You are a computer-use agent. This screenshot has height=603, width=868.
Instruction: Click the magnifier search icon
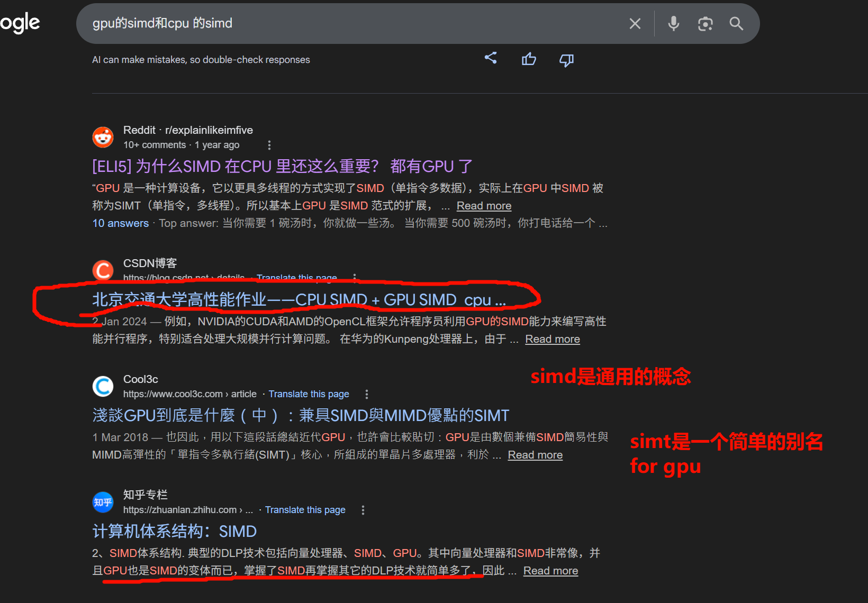736,23
